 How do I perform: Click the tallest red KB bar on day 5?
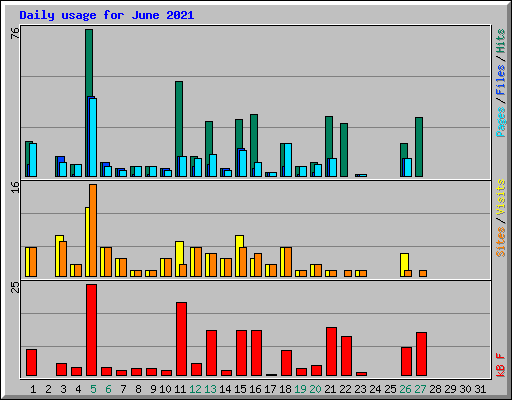tap(92, 330)
